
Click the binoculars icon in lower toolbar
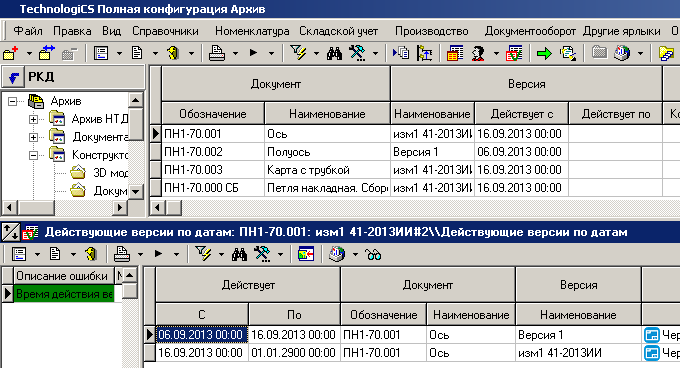coord(239,254)
